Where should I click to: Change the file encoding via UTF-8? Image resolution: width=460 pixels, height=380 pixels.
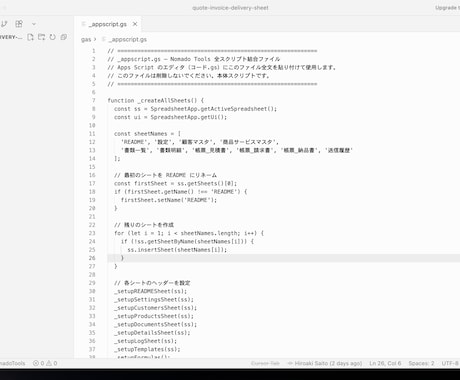(450, 363)
